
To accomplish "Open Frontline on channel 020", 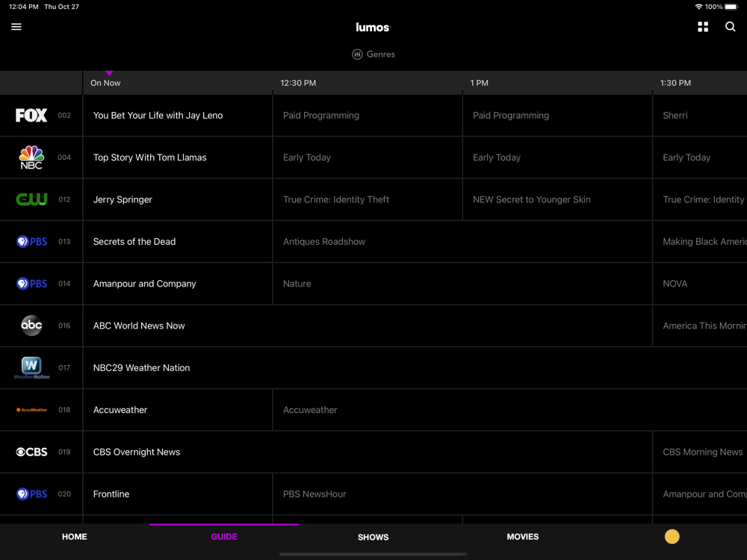I will [x=178, y=494].
